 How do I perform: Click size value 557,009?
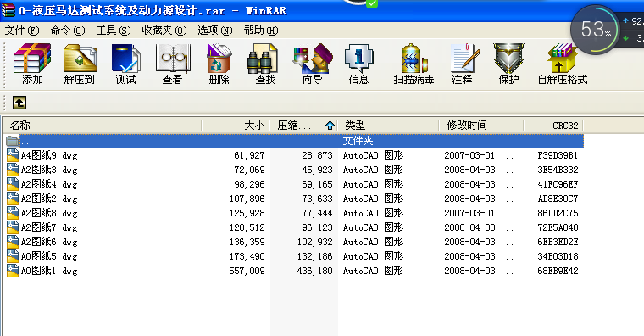247,271
